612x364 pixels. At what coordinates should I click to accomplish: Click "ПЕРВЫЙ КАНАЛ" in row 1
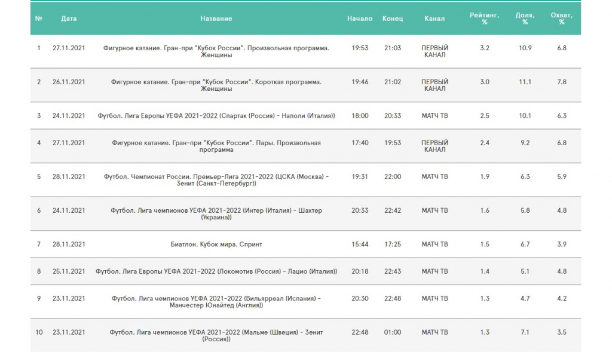[434, 51]
